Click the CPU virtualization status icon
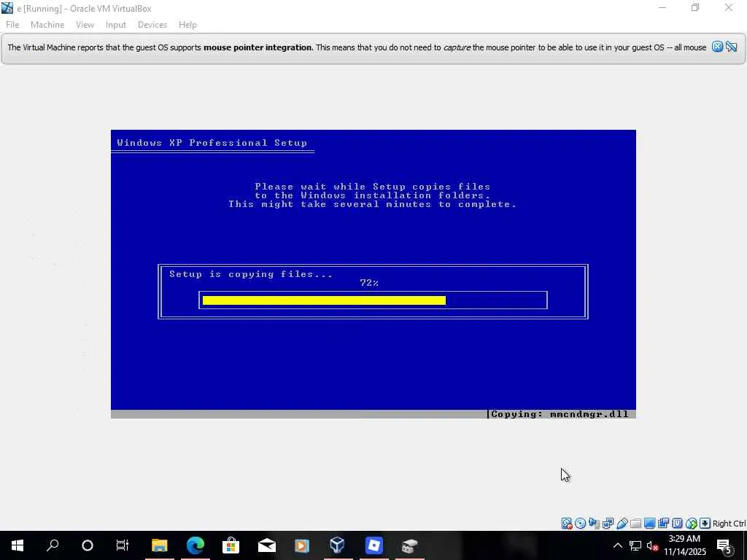Viewport: 747px width, 560px height. 677,524
